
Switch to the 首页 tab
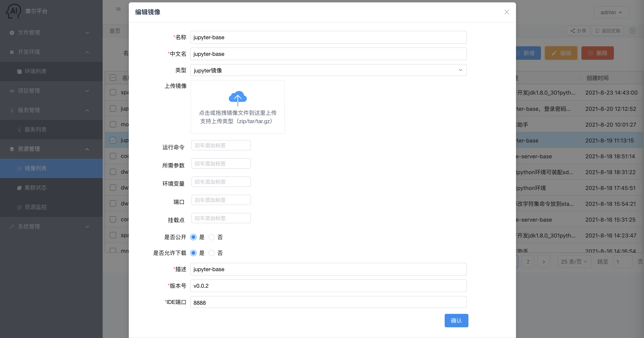coord(115,31)
